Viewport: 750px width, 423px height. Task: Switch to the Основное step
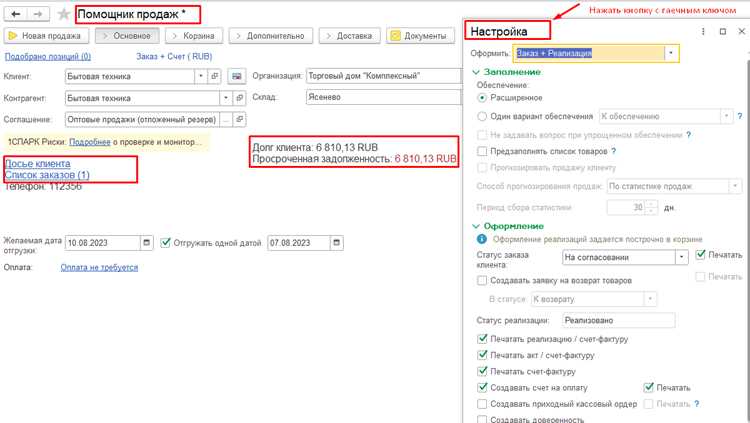tap(127, 36)
